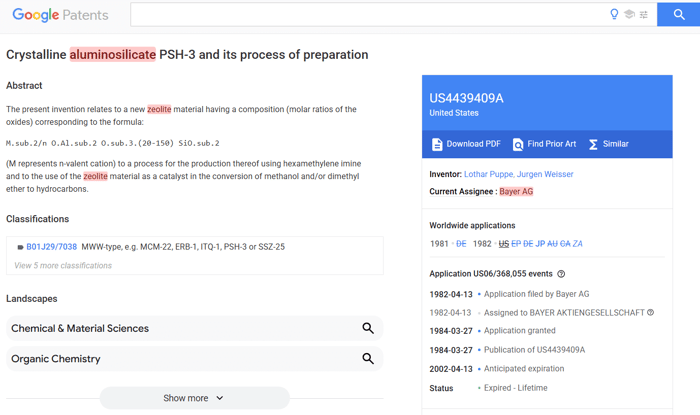The width and height of the screenshot is (700, 415).
Task: Search the Organic Chemistry landscape
Action: click(368, 358)
